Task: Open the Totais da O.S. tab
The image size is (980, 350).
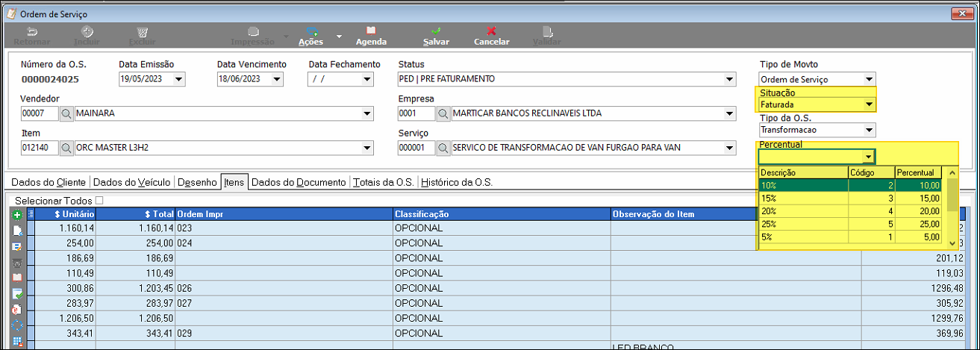Action: pos(384,181)
